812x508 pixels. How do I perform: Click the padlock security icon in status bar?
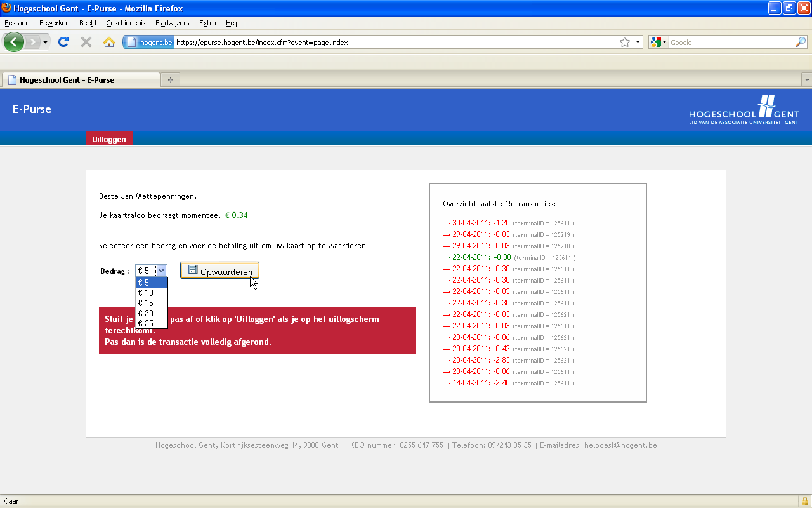[804, 501]
